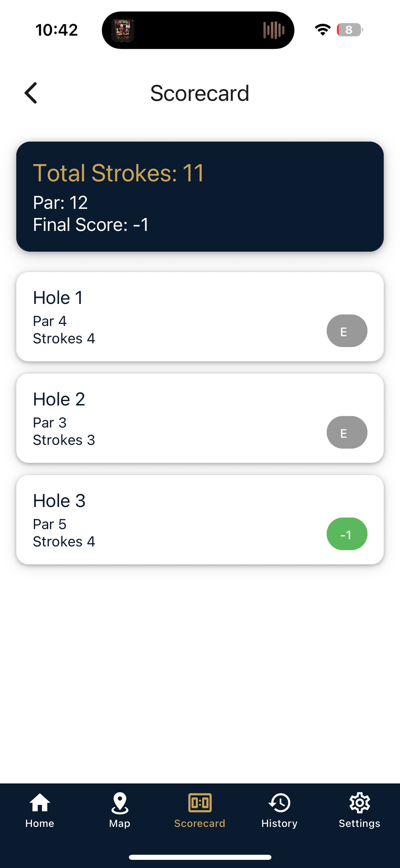
Task: Tap Hole 1 even-par E badge
Action: point(347,331)
